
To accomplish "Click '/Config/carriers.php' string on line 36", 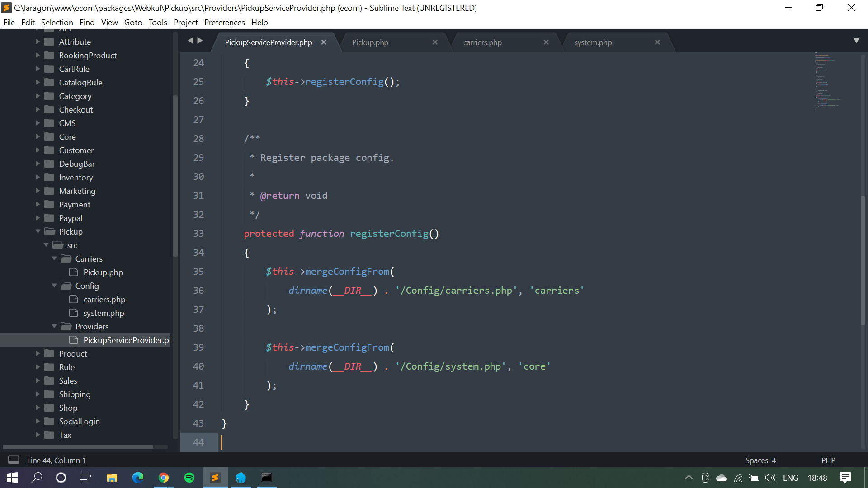I will tap(456, 291).
